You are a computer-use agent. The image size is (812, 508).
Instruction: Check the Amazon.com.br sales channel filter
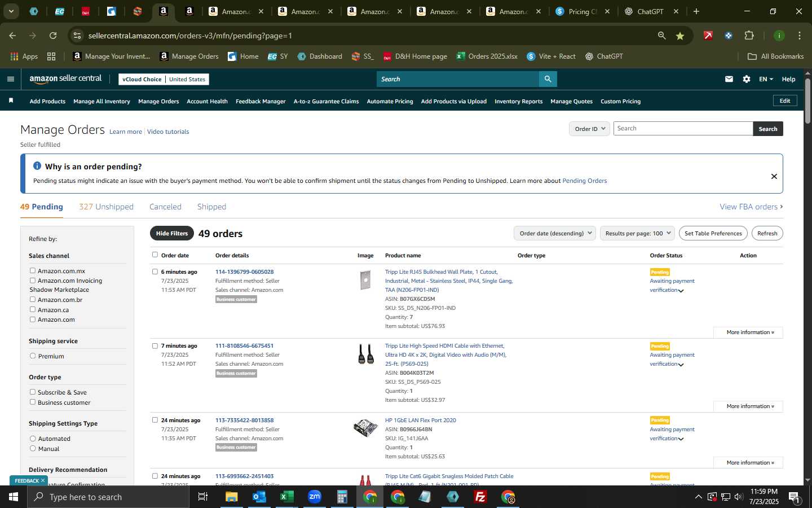[x=33, y=299]
